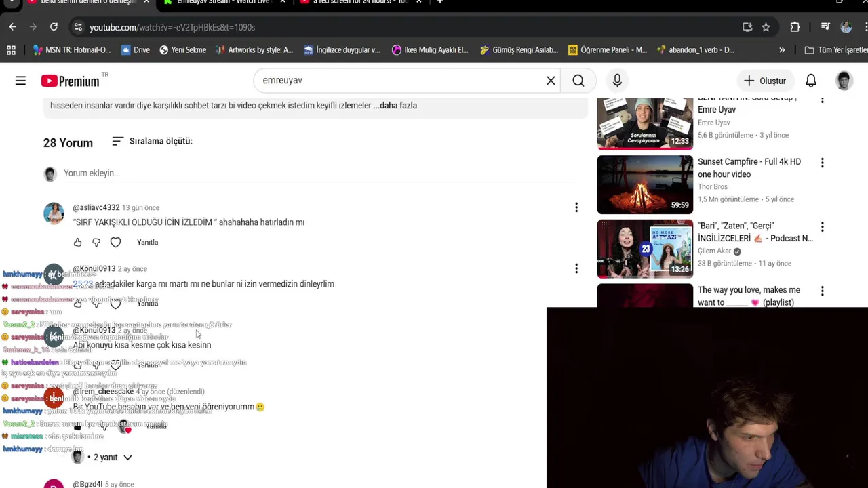Open the Öğrenme Paneli bookmark
The height and width of the screenshot is (488, 868).
coord(608,50)
